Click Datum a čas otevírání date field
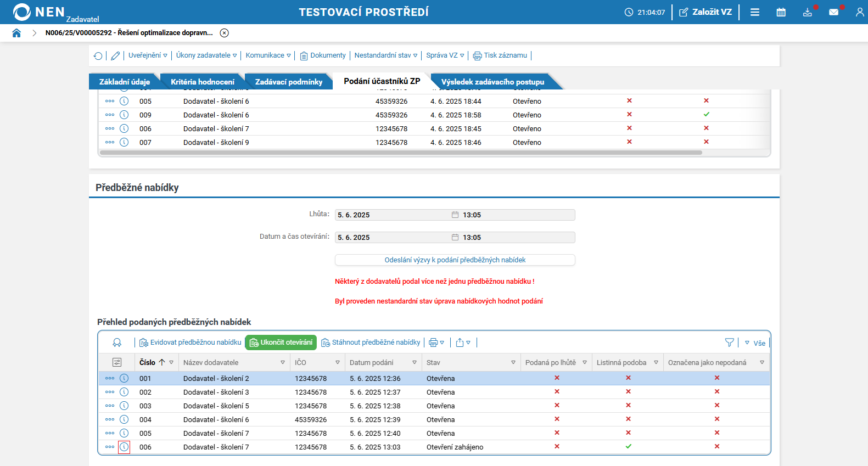Image resolution: width=868 pixels, height=466 pixels. click(393, 237)
